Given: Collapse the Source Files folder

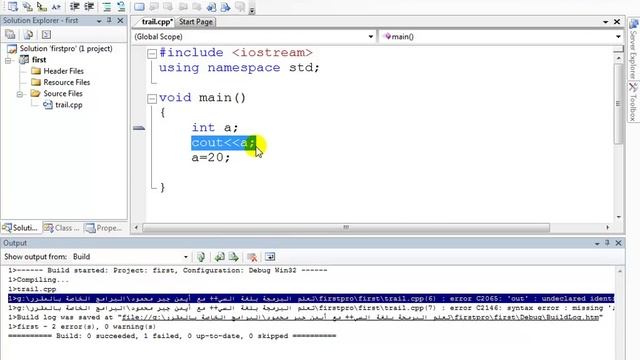Looking at the screenshot, I should [20, 94].
